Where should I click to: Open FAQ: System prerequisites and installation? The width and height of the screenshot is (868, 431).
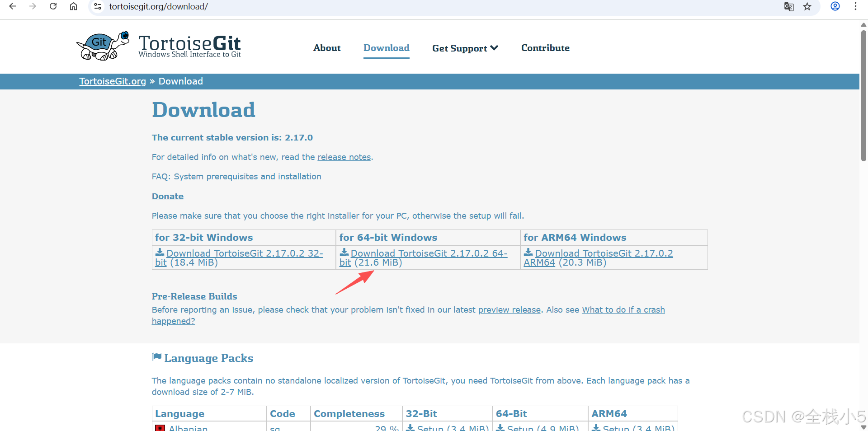236,177
